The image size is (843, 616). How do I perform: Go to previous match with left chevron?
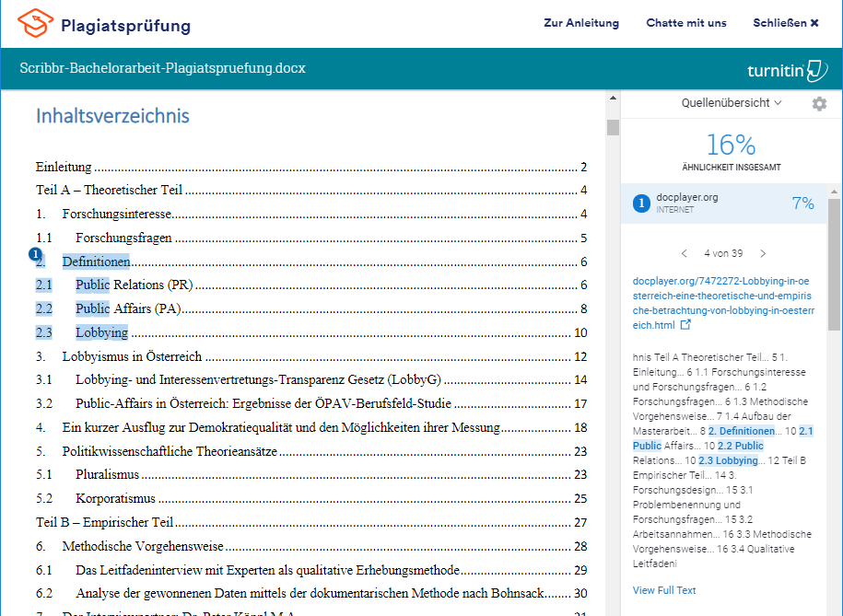point(684,254)
